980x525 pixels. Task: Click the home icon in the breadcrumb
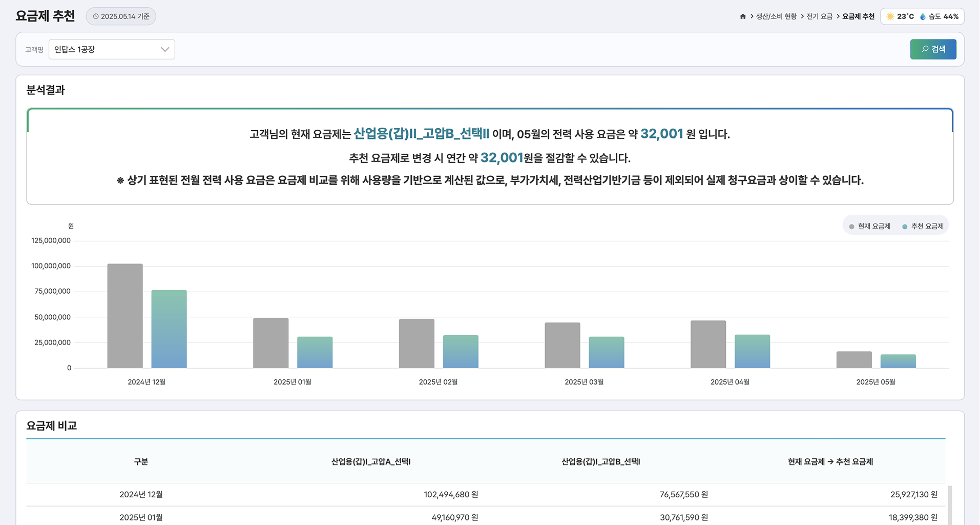[x=742, y=16]
